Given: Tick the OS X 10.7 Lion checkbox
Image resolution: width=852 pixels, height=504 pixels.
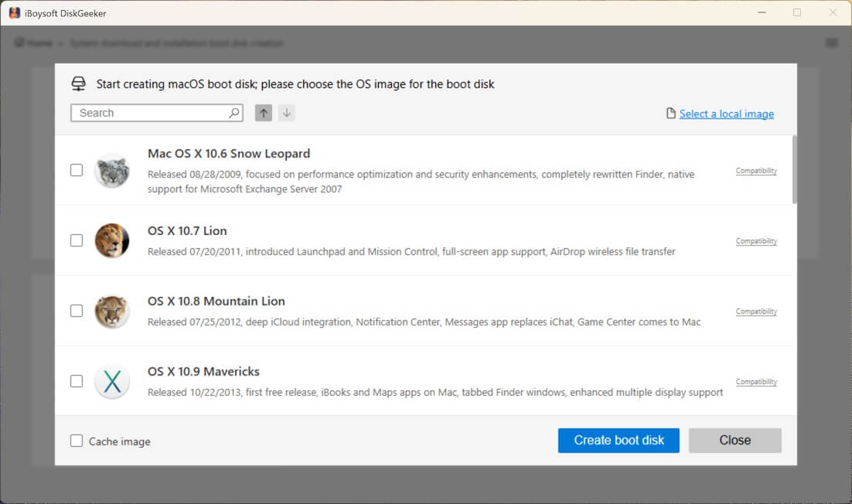Looking at the screenshot, I should pyautogui.click(x=77, y=240).
